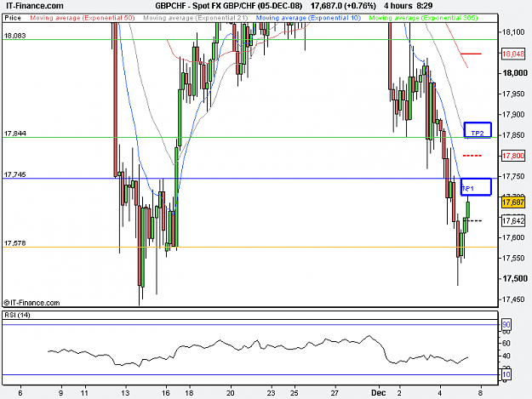Click the 17,844 level label

point(15,134)
